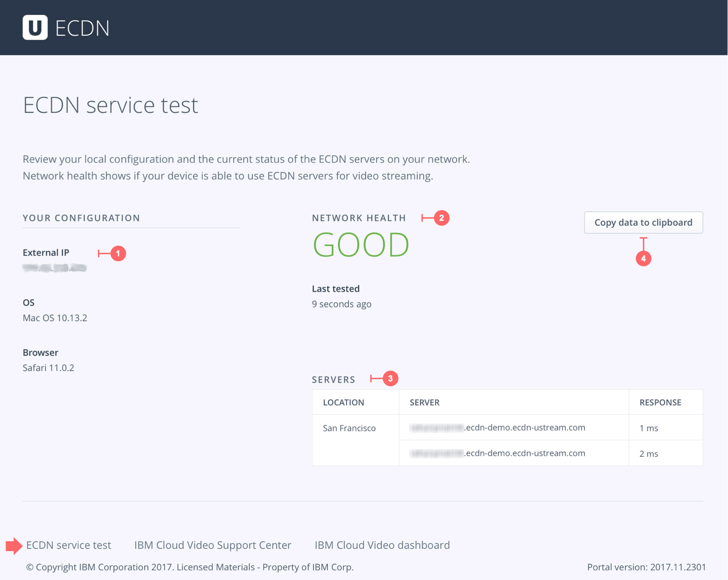The image size is (728, 580).
Task: Click the blurred external IP address value
Action: [55, 268]
